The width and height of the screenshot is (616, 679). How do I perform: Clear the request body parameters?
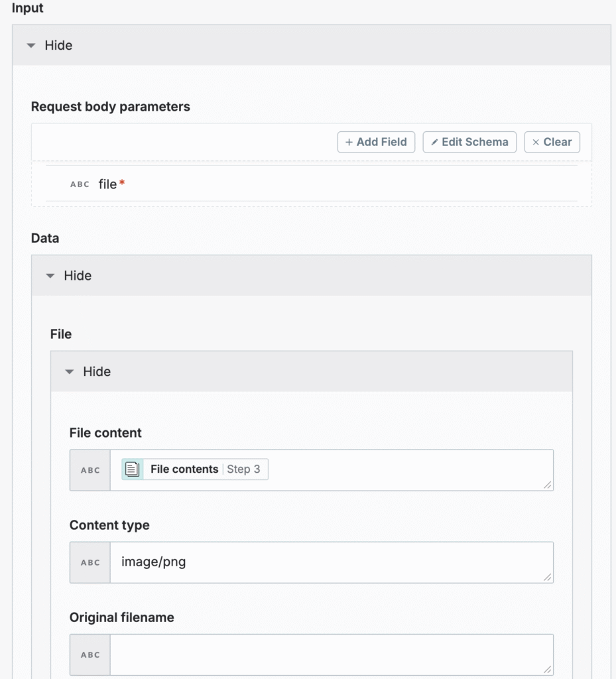click(x=552, y=142)
